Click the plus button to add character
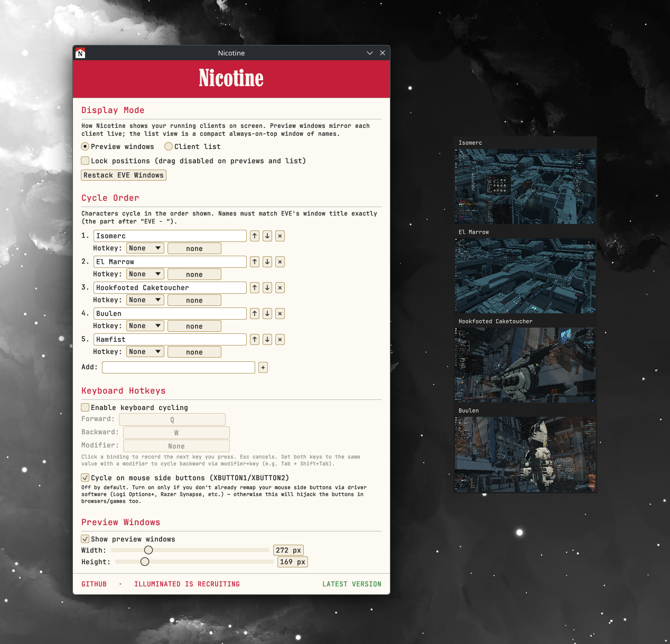Viewport: 670px width, 644px height. click(263, 367)
